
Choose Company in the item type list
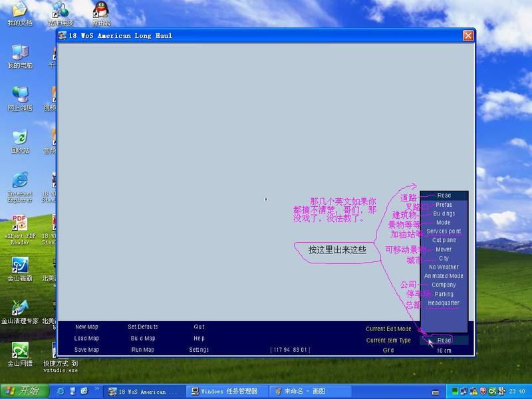[x=444, y=285]
